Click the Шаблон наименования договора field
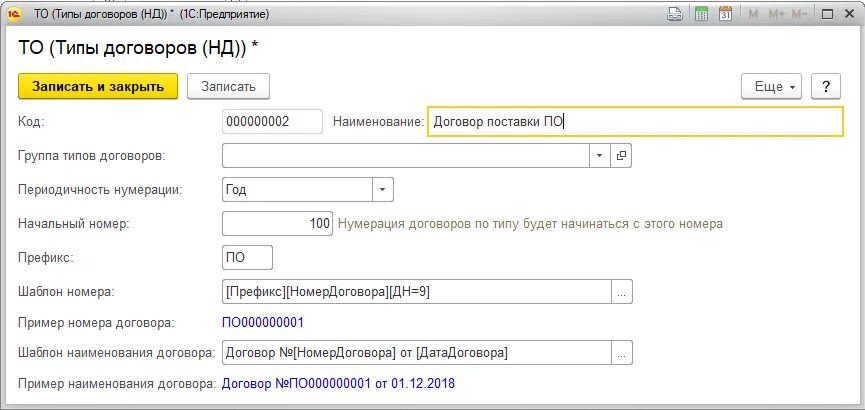 [417, 353]
